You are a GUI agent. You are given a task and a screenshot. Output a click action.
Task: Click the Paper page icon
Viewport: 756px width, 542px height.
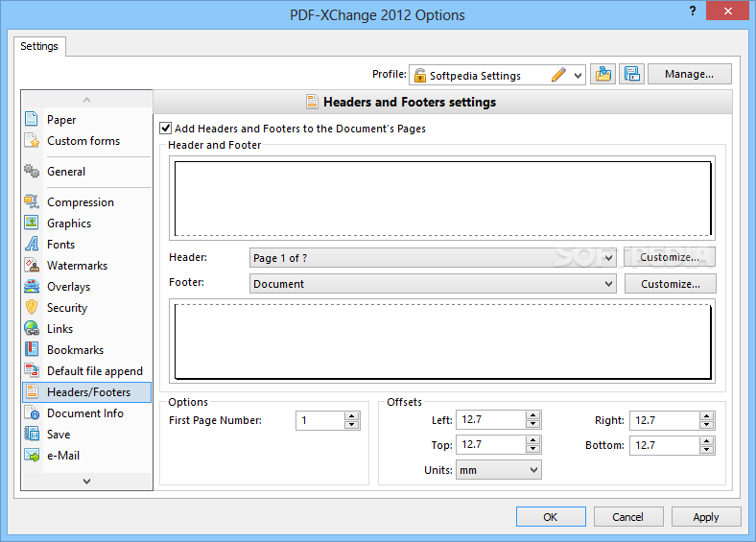pyautogui.click(x=32, y=119)
